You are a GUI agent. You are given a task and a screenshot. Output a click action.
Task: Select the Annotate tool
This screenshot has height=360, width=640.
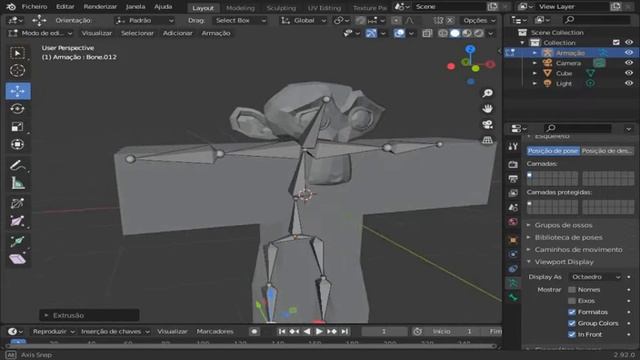[x=18, y=165]
